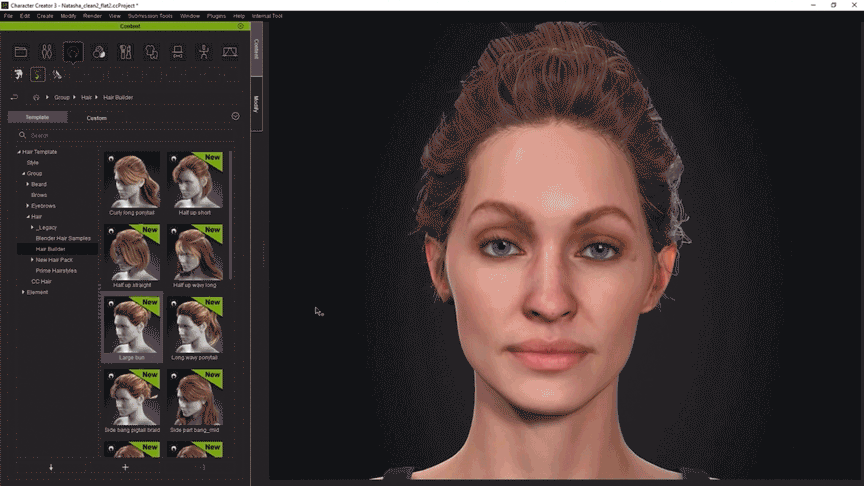Click Group in the breadcrumb path

click(62, 98)
